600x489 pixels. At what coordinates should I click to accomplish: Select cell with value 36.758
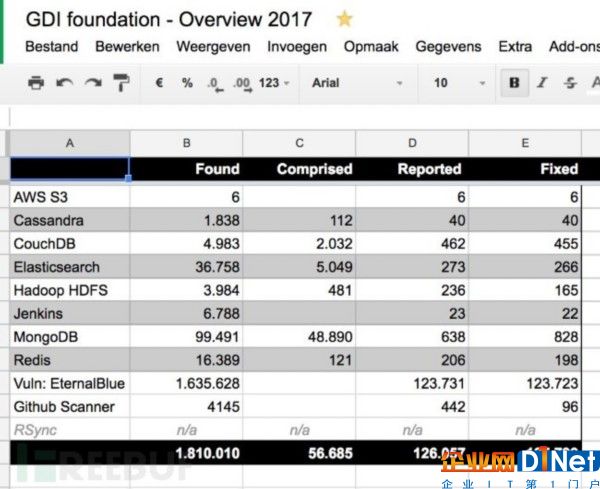(x=186, y=267)
